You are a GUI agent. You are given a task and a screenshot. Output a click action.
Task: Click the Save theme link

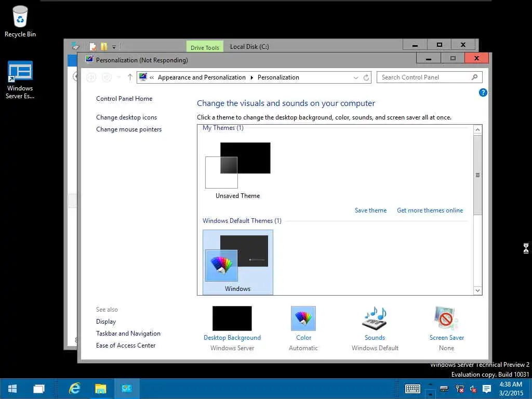370,210
